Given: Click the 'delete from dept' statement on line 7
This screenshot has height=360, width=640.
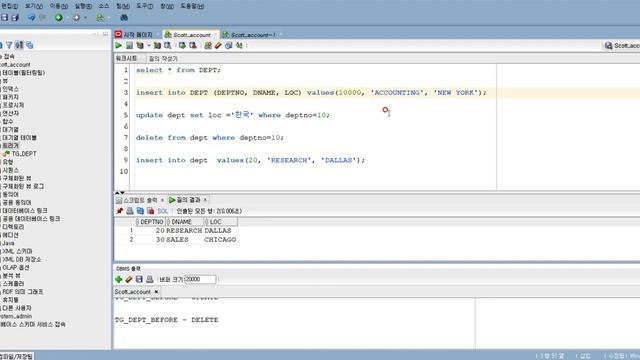Looking at the screenshot, I should (x=209, y=138).
